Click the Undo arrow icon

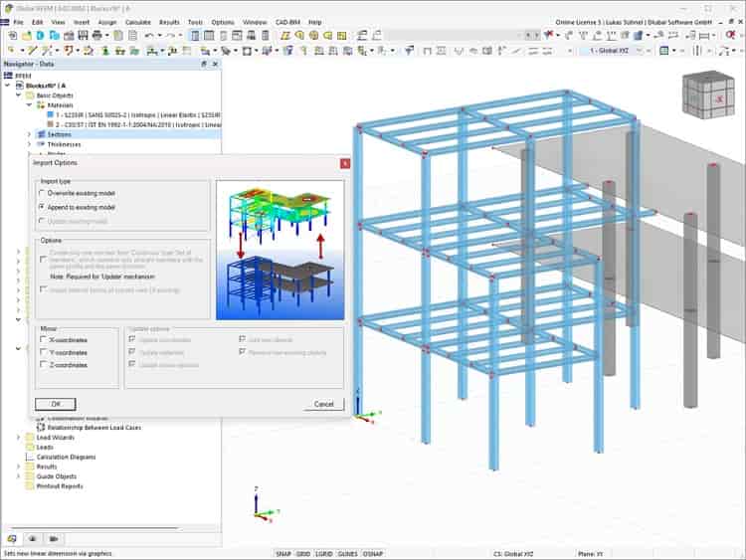(149, 35)
